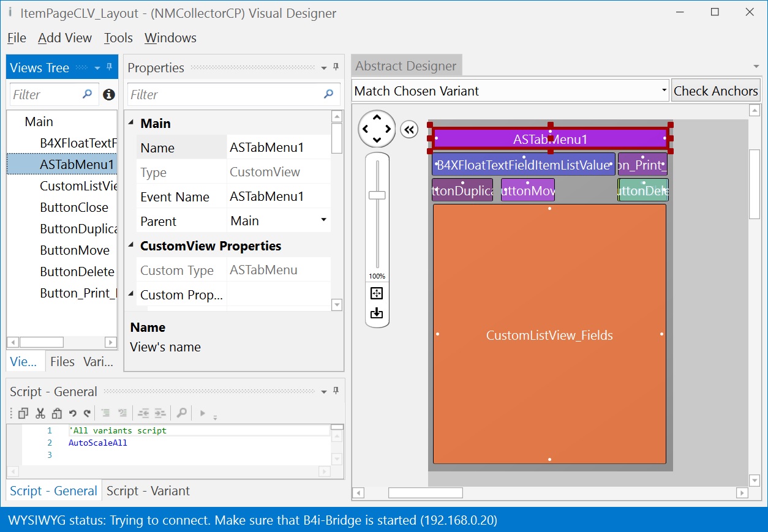Select the Abstract Designer tab
The width and height of the screenshot is (768, 532).
[406, 66]
